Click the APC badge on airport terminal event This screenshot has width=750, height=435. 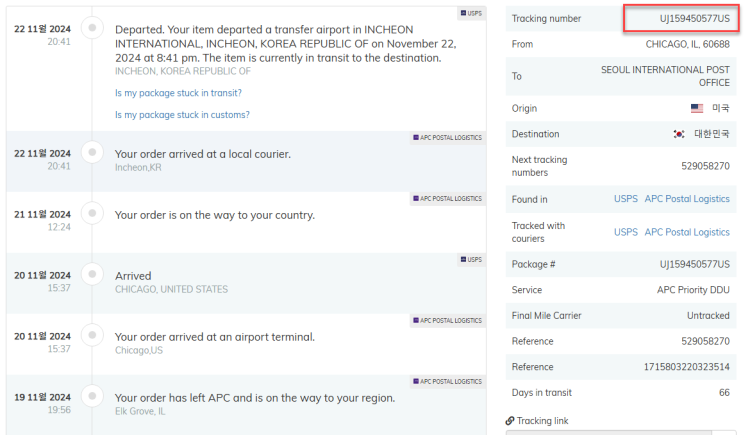[448, 321]
